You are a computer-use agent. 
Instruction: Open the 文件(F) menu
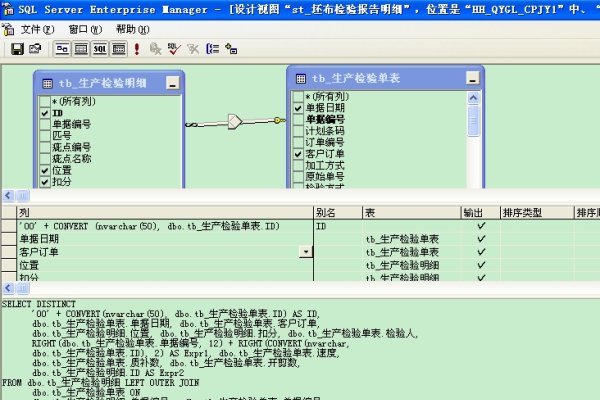click(x=38, y=29)
